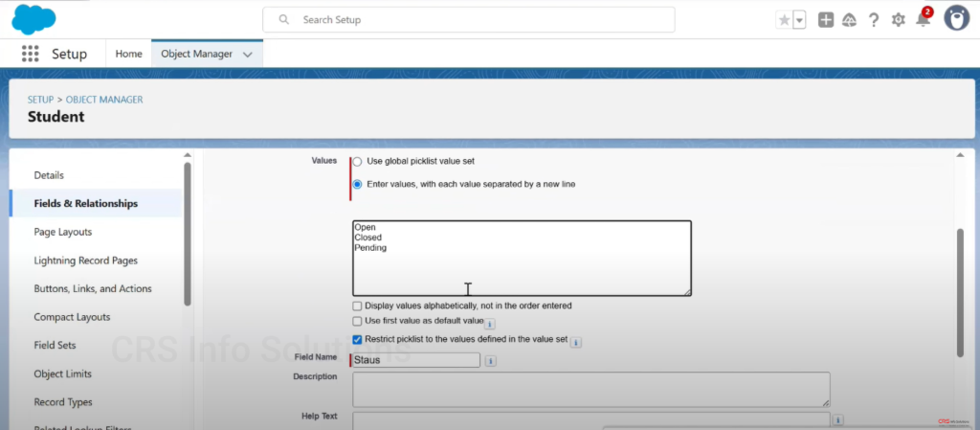The width and height of the screenshot is (980, 430).
Task: Click inside the picklist values text area
Action: [522, 259]
